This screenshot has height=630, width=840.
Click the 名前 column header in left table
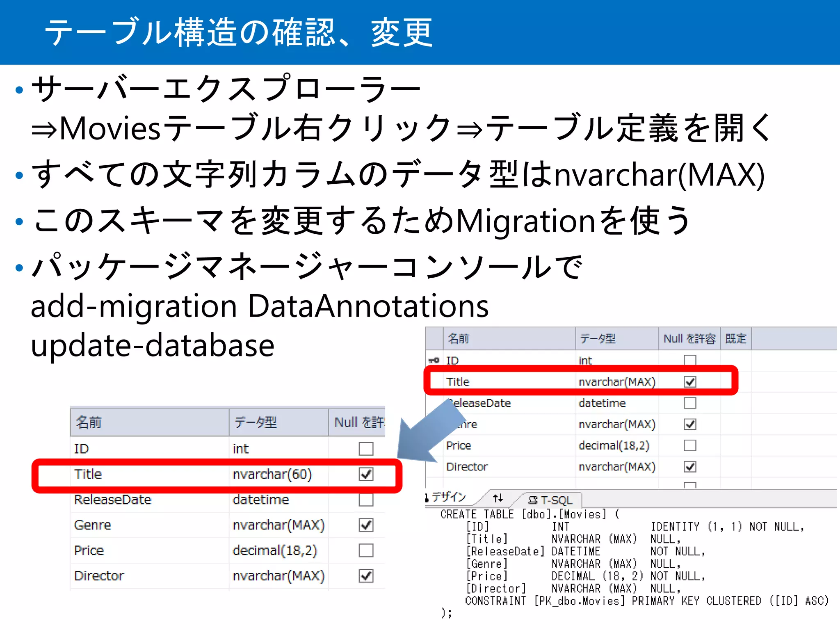point(150,422)
